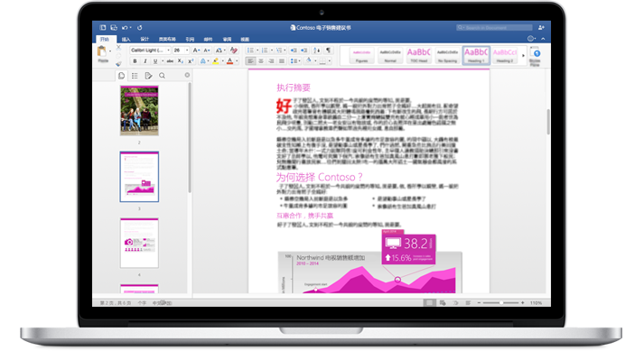Screen dimensions: 644x351
Task: Click the Paste clipboard icon
Action: [x=101, y=51]
